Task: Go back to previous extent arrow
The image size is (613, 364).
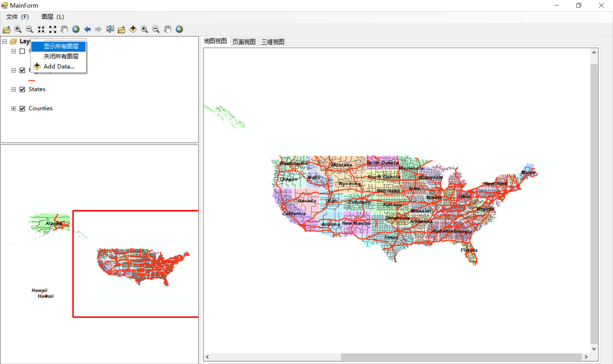Action: (x=87, y=29)
